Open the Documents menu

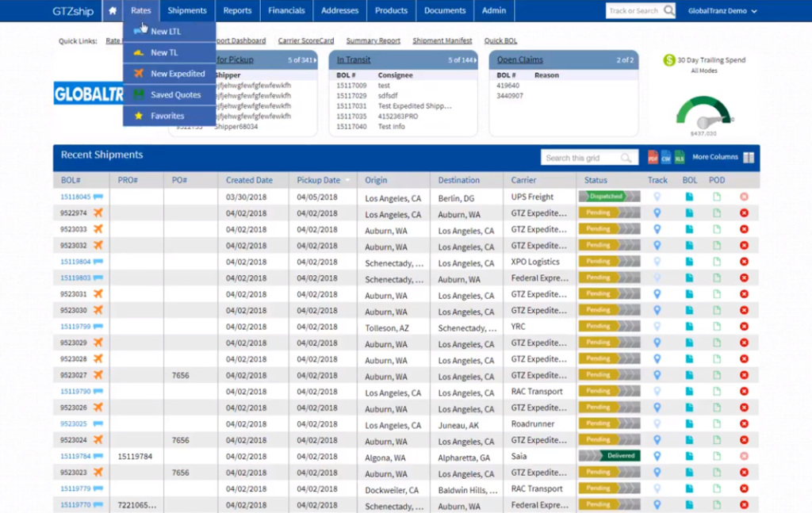[x=445, y=10]
